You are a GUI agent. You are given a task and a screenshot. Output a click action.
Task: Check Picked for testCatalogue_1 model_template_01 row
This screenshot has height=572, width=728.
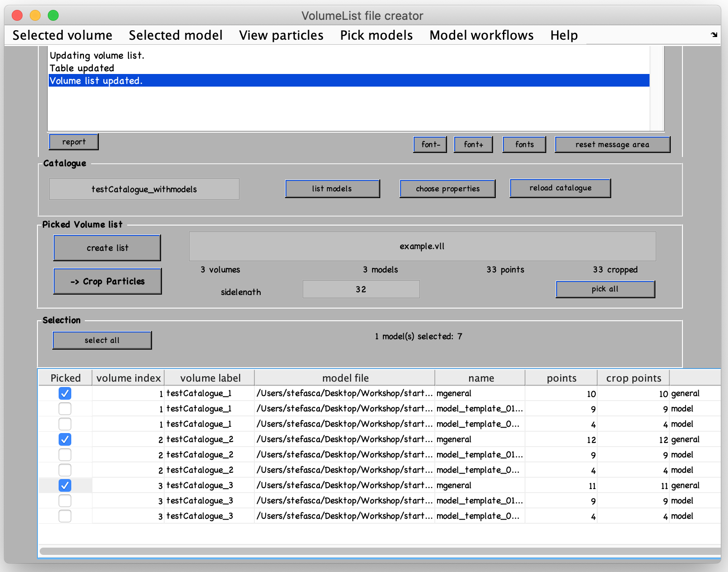(65, 409)
